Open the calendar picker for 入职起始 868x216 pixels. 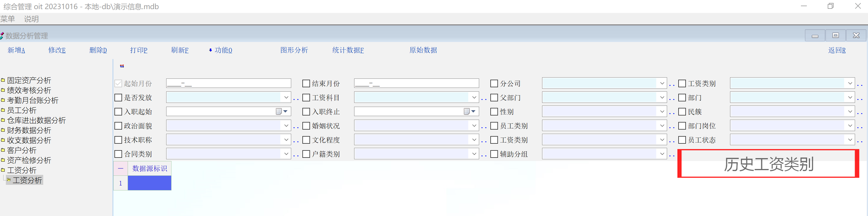282,111
